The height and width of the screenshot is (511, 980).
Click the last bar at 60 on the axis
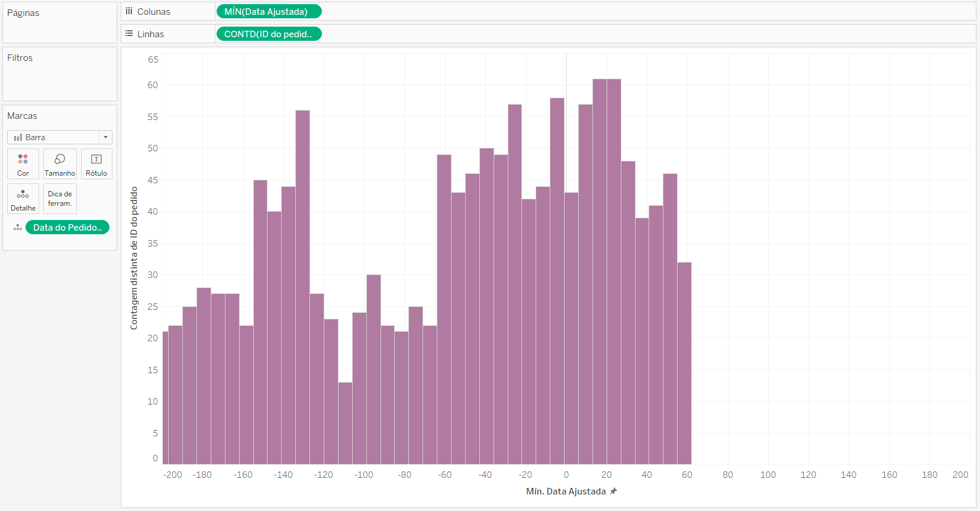(x=685, y=363)
